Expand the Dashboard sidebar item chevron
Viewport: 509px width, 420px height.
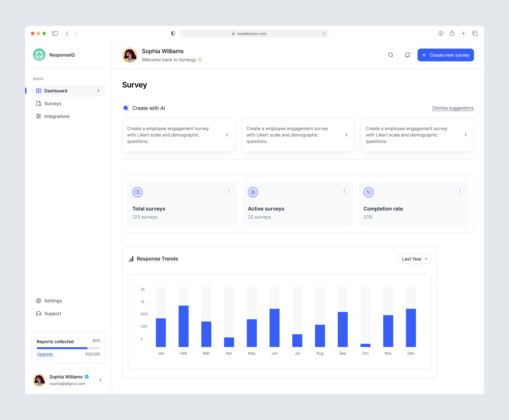click(98, 91)
